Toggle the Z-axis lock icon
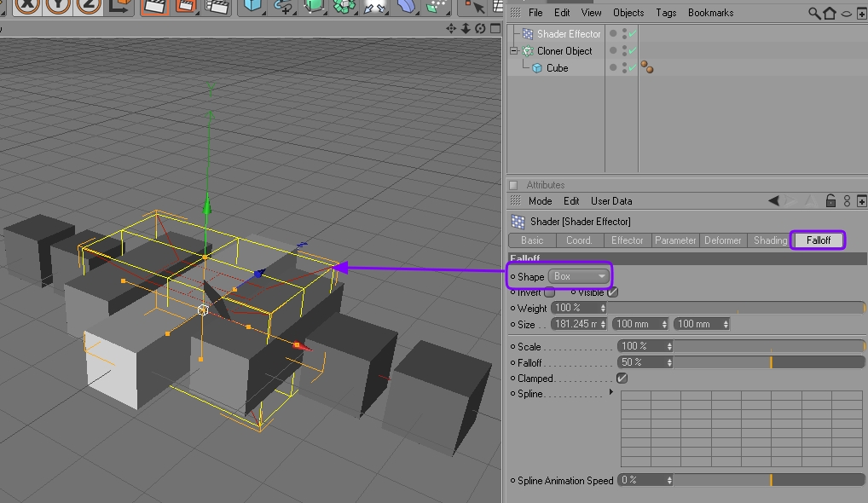This screenshot has width=868, height=503. click(x=88, y=6)
